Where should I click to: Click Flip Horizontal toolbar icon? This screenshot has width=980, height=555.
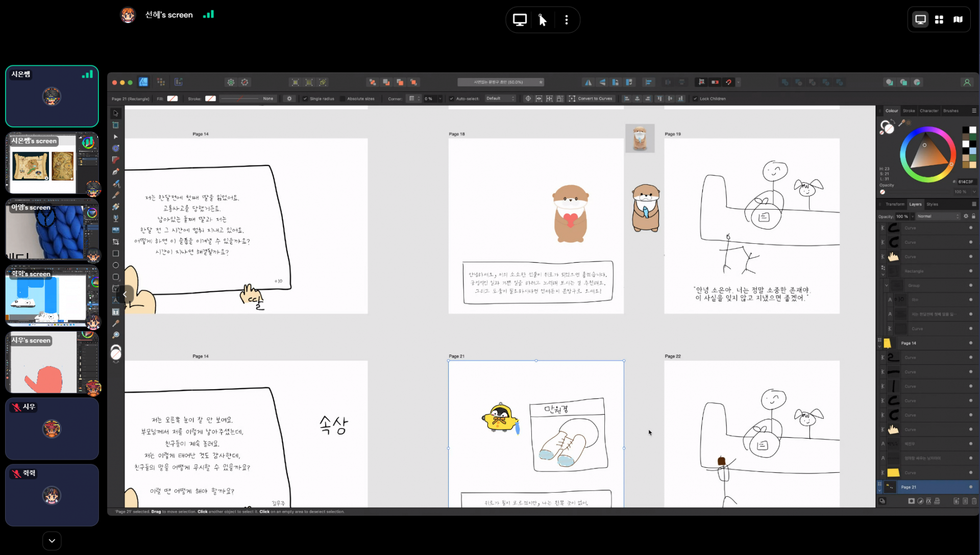[588, 82]
